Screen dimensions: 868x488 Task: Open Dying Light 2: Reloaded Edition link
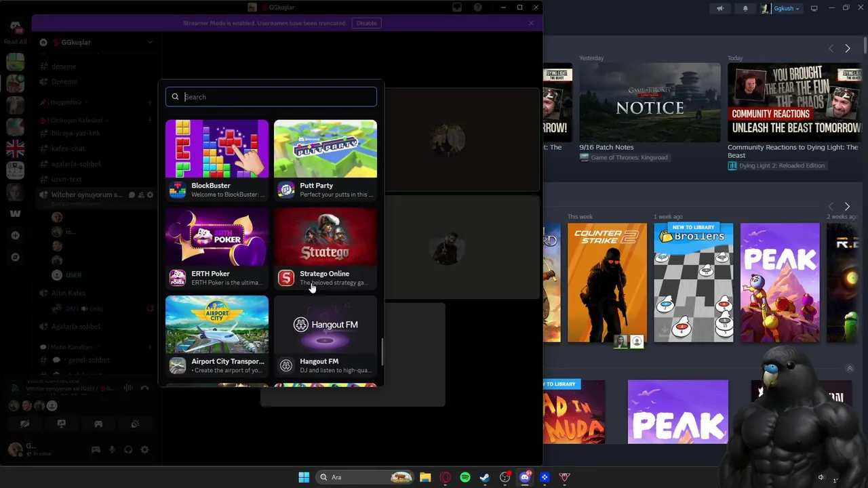click(776, 165)
